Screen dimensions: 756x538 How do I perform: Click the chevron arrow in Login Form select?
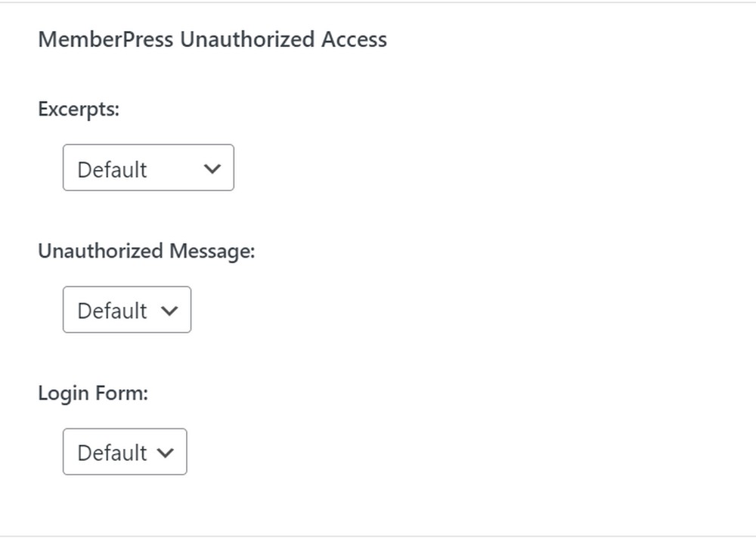tap(166, 453)
